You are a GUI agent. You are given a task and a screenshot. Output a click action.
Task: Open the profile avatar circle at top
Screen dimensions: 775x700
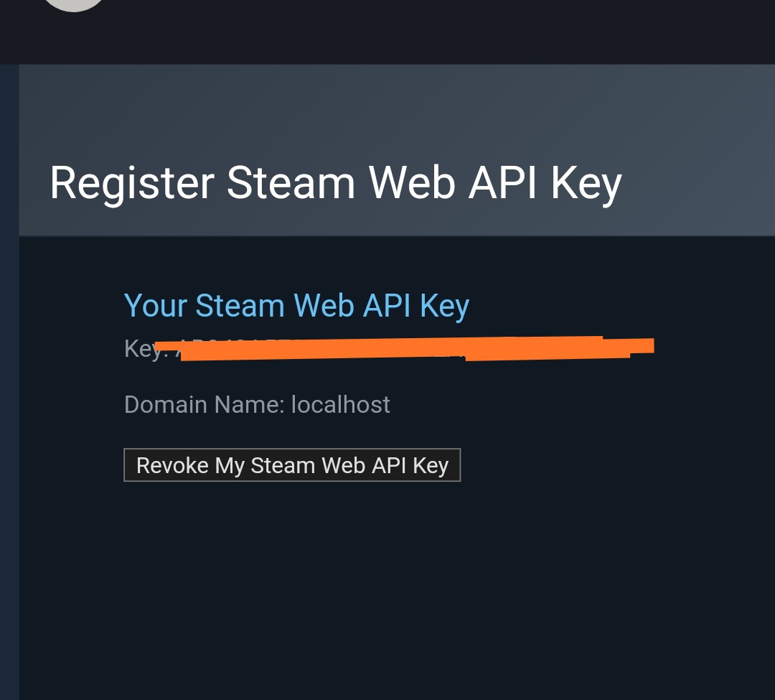(74, 5)
